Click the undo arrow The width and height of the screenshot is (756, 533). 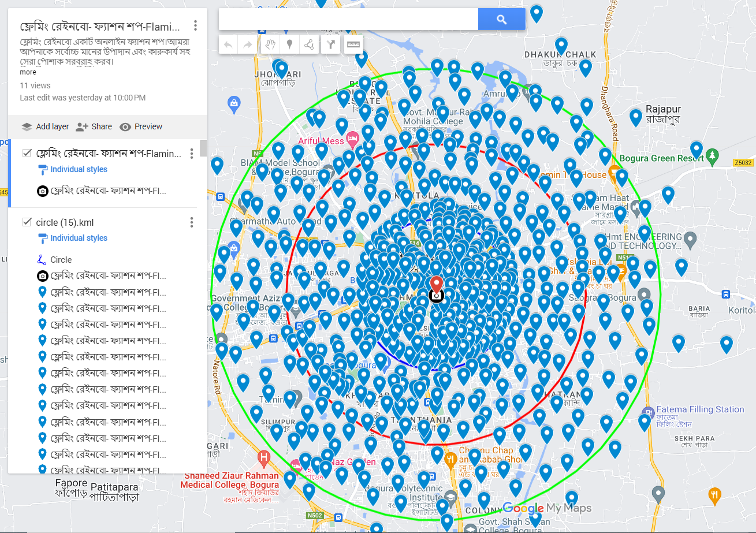click(228, 44)
